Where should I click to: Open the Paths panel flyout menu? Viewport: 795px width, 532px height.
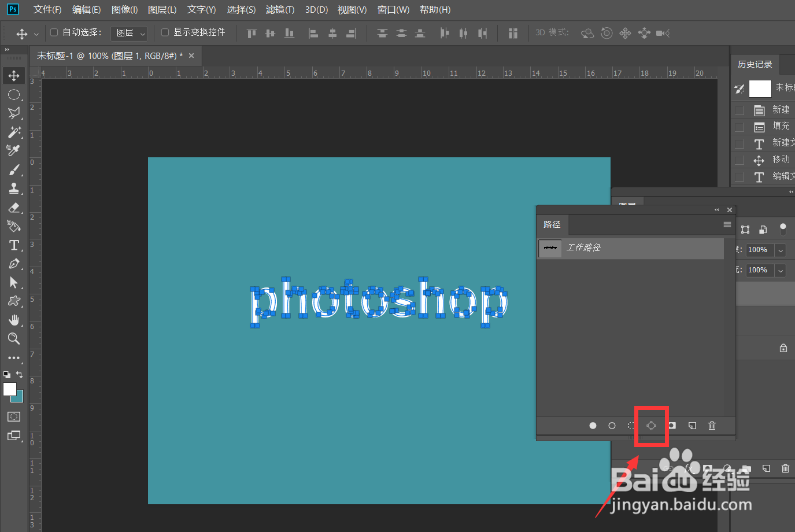click(x=727, y=224)
